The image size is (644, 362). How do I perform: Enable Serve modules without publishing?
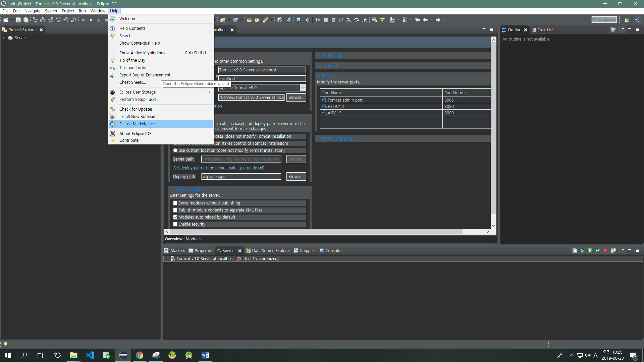(x=175, y=203)
